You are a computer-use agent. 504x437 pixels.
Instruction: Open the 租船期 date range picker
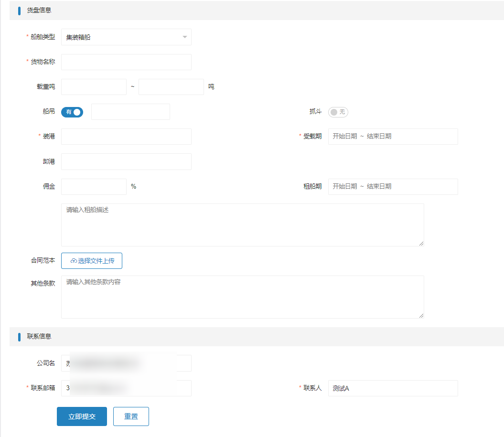[393, 187]
